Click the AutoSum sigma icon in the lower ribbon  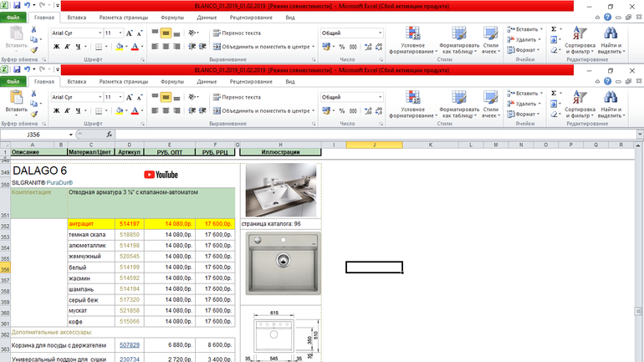[554, 94]
